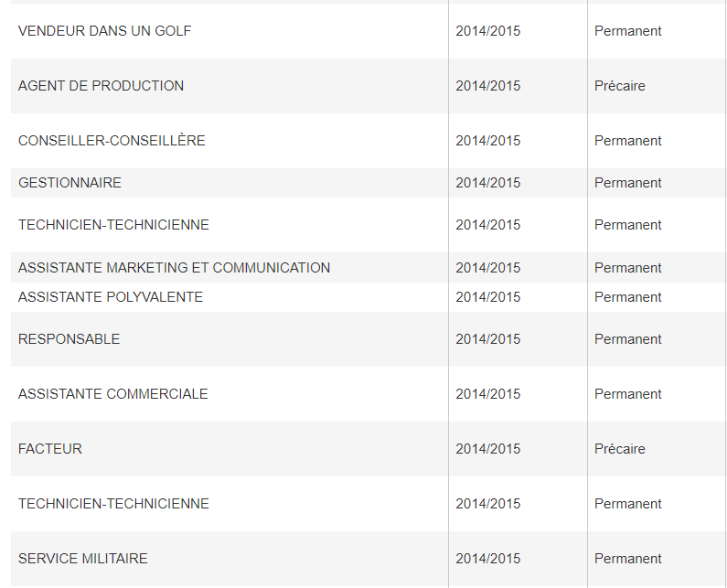Click Permanent status for VENDEUR DANS UN GOLF
The height and width of the screenshot is (588, 727).
[x=627, y=31]
